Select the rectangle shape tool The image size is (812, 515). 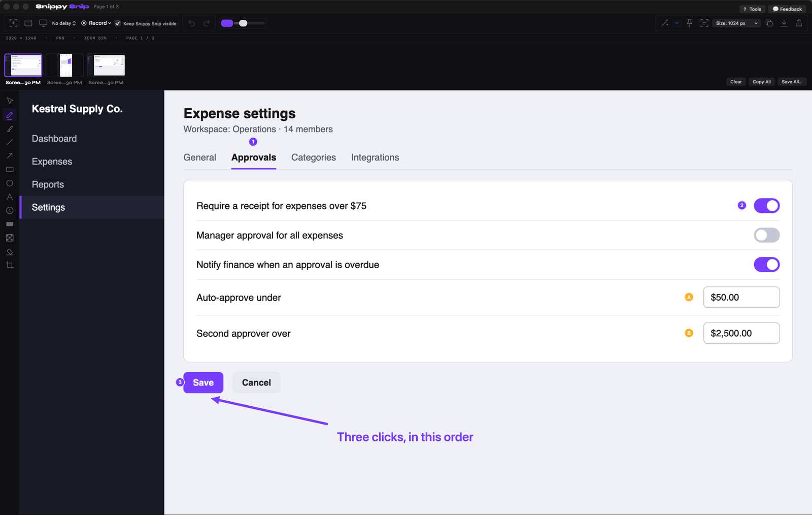pos(10,170)
